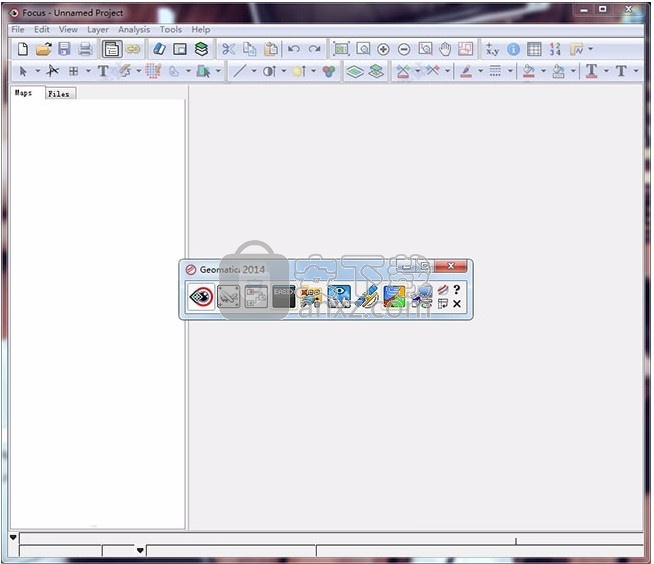
Task: Click satellite icon in Geomatica toolbar
Action: coord(367,297)
